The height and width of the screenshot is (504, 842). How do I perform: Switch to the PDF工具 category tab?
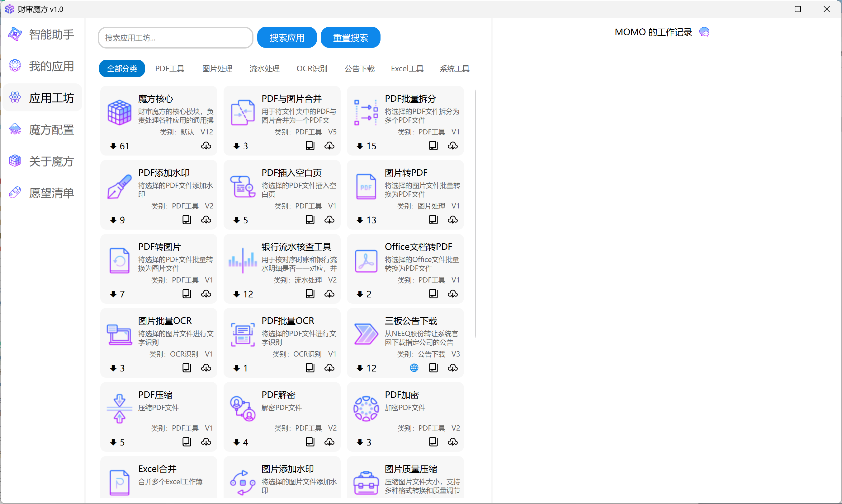tap(170, 69)
